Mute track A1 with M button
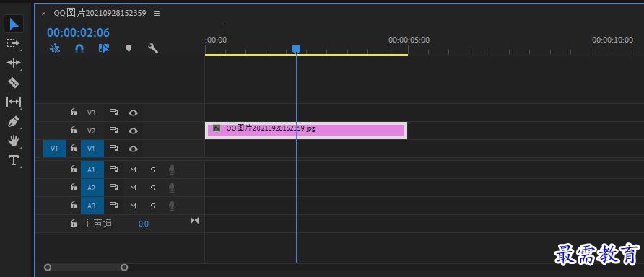 coord(133,170)
